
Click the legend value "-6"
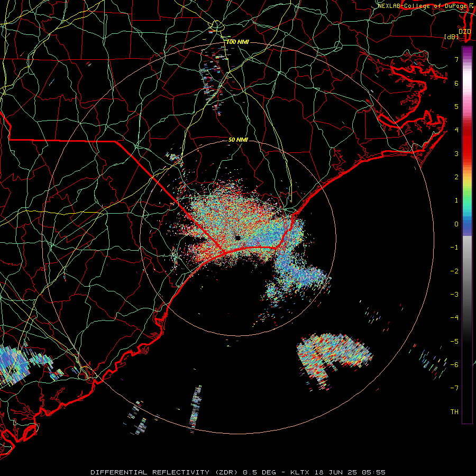(x=454, y=364)
